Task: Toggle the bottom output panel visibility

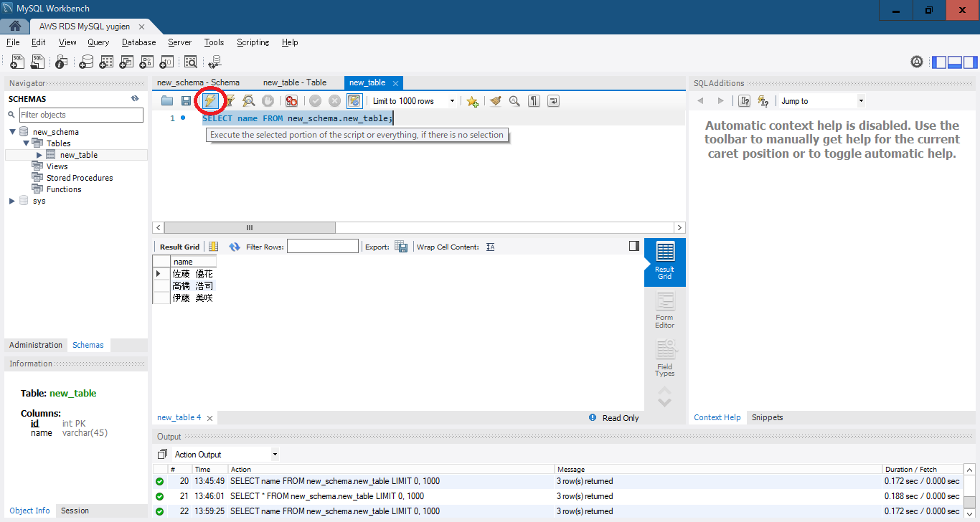Action: [x=954, y=62]
